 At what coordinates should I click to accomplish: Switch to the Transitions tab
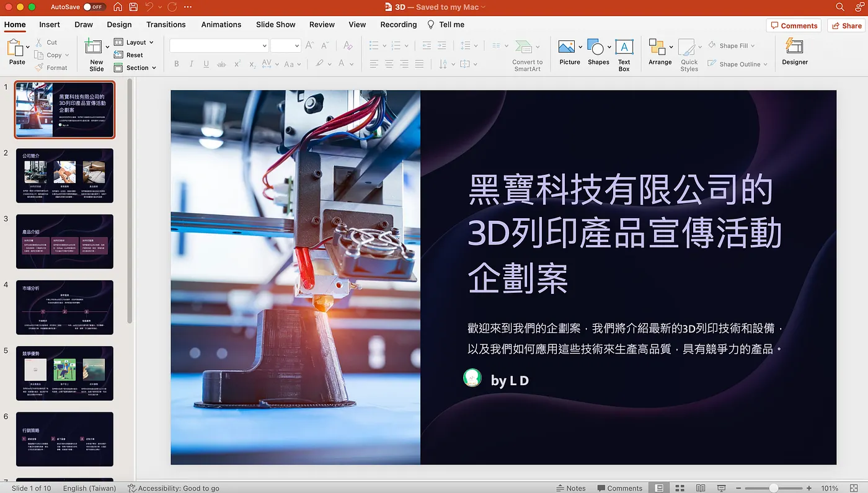pos(166,24)
